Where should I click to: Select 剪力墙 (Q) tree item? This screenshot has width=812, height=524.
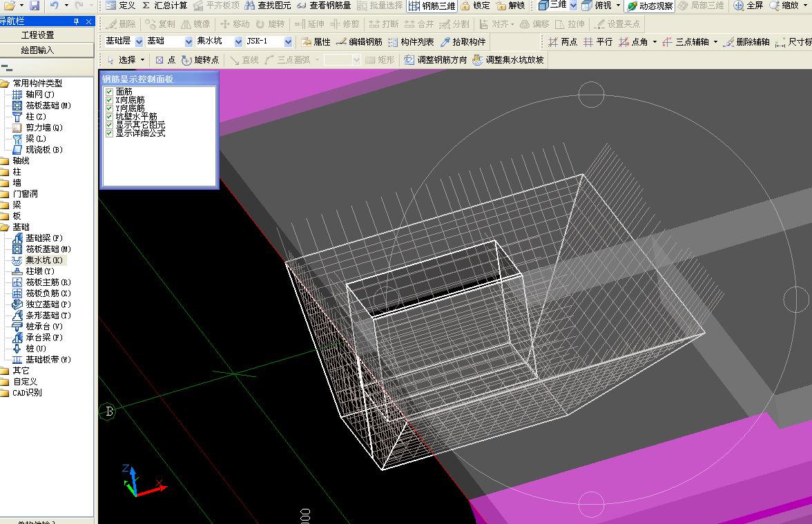pos(37,127)
